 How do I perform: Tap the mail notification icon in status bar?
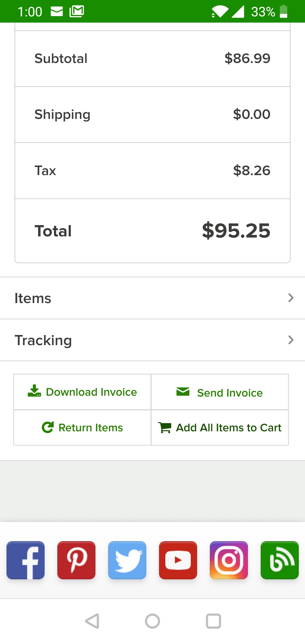coord(57,12)
